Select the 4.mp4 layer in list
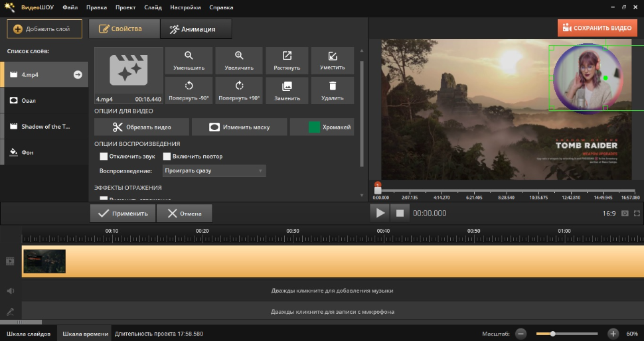 (44, 75)
